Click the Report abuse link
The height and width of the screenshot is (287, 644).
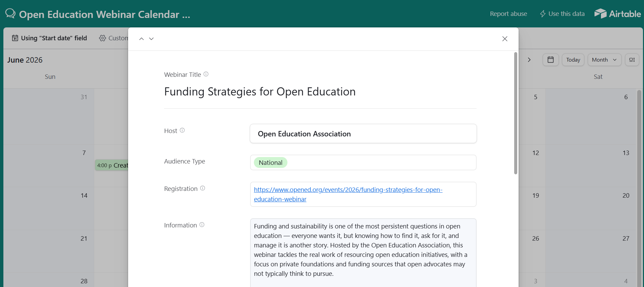pyautogui.click(x=508, y=14)
